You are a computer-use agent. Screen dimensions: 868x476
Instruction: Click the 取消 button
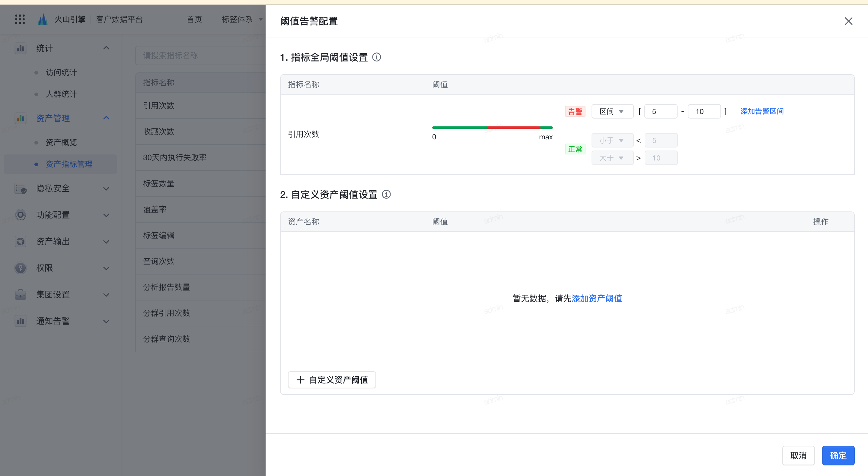tap(798, 456)
